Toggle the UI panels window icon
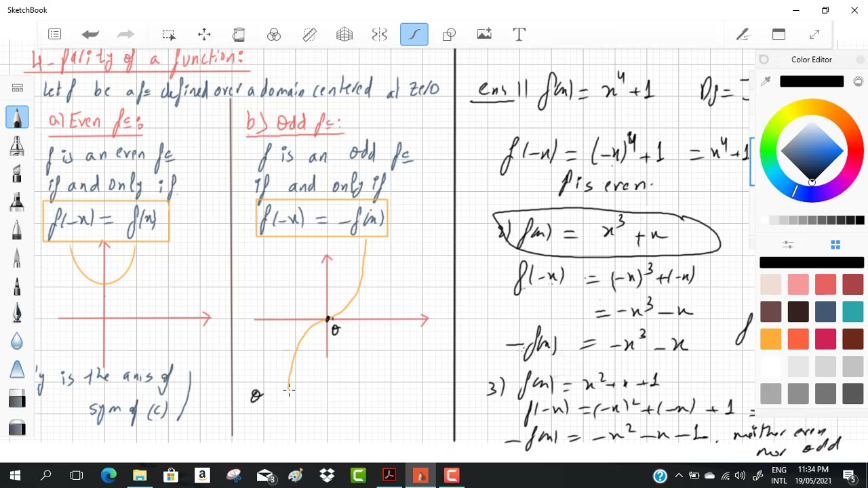 [x=778, y=34]
